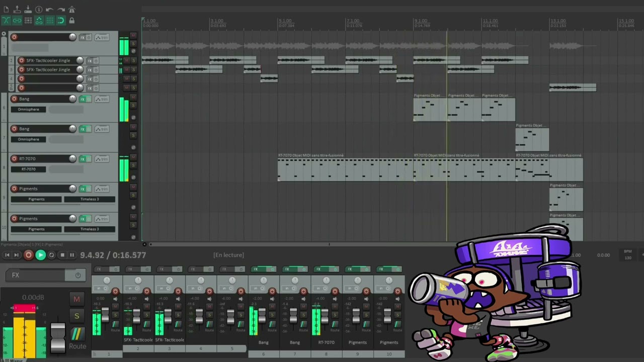This screenshot has height=362, width=644.
Task: Click the Save project icon
Action: click(28, 10)
